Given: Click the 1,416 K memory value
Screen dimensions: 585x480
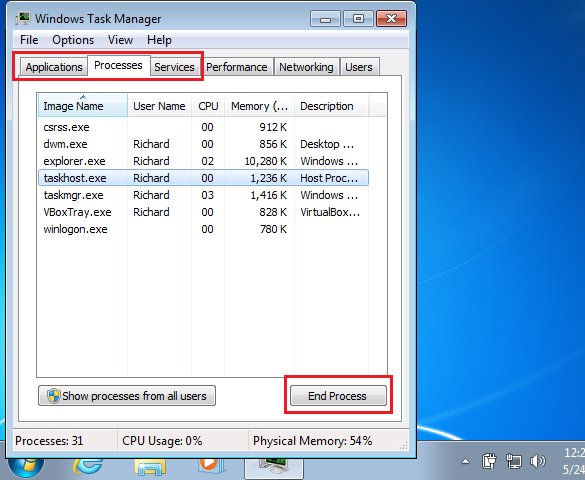Looking at the screenshot, I should point(269,195).
